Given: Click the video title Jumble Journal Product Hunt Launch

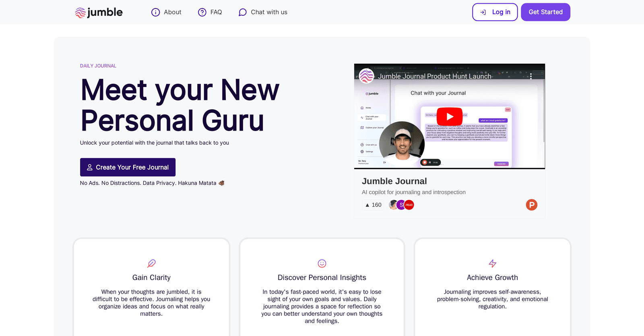Looking at the screenshot, I should coord(434,76).
